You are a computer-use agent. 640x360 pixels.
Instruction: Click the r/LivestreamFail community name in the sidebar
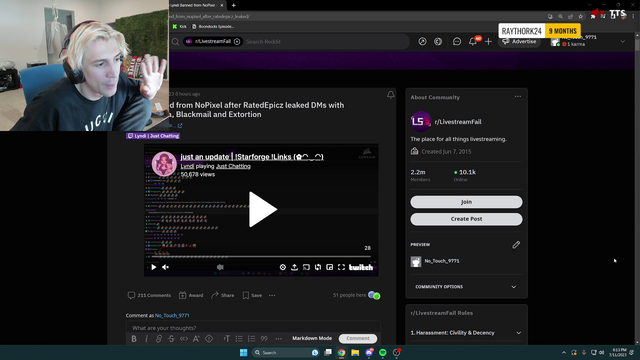(x=458, y=122)
